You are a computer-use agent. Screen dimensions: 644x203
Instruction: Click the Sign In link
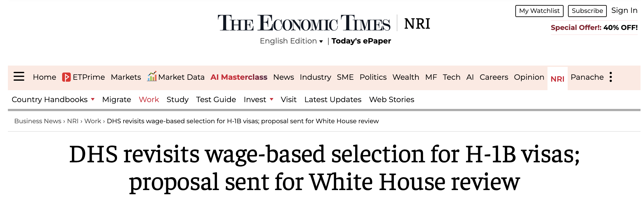coord(624,10)
